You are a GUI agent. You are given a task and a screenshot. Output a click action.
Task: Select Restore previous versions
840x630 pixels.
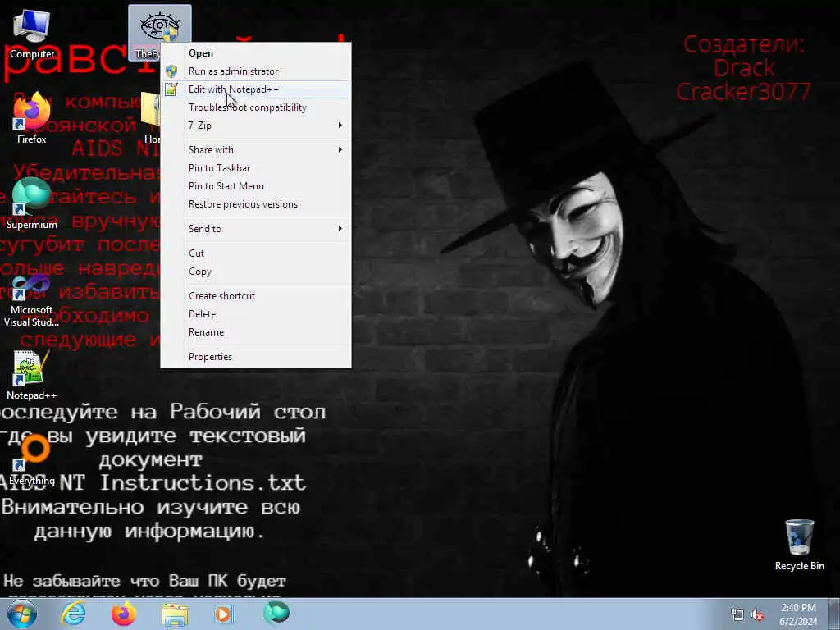pos(256,204)
